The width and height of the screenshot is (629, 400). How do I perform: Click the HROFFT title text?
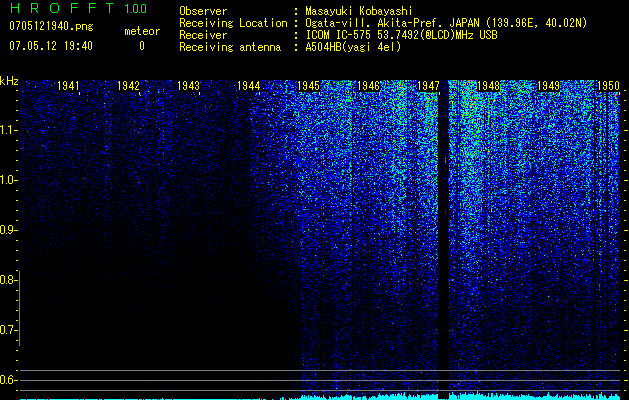(62, 8)
